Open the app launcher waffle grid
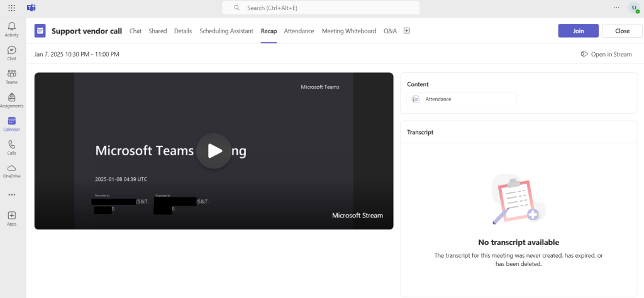This screenshot has height=298, width=644. (11, 8)
